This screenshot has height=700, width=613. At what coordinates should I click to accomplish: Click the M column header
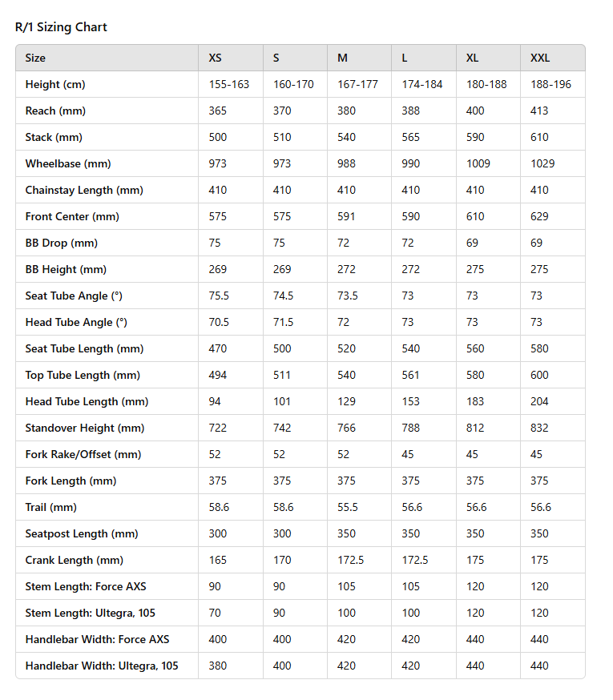[x=342, y=58]
